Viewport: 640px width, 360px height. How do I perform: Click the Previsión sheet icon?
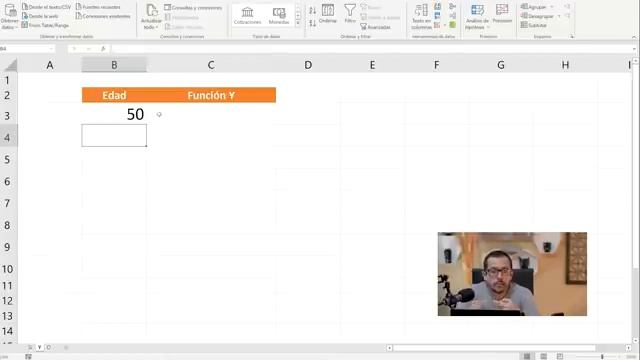(x=502, y=13)
